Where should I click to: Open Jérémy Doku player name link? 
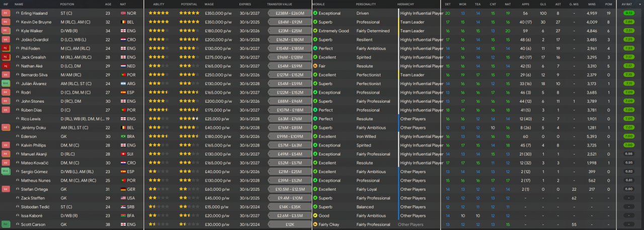coord(34,128)
